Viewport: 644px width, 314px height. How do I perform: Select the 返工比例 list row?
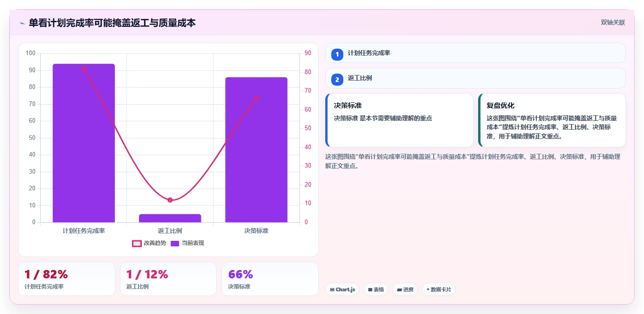pos(475,78)
